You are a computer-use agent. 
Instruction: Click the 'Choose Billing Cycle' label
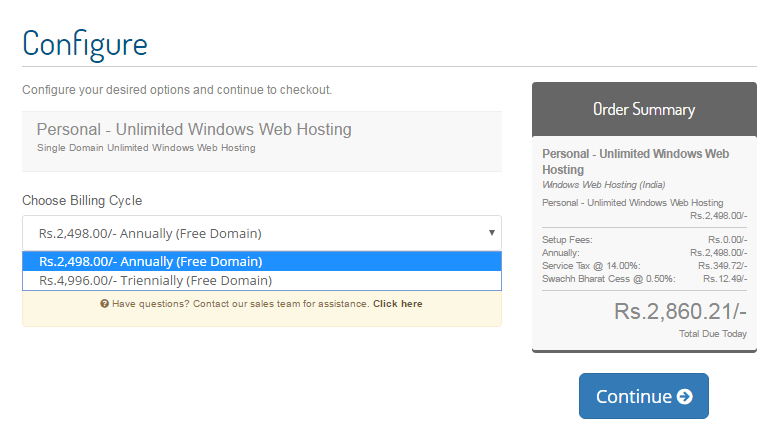pos(82,201)
